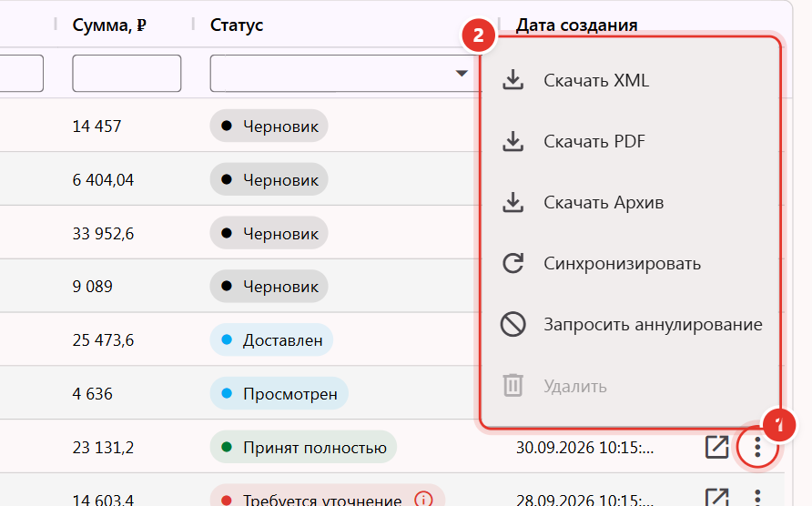
Task: Click the amount 14 457
Action: click(96, 126)
